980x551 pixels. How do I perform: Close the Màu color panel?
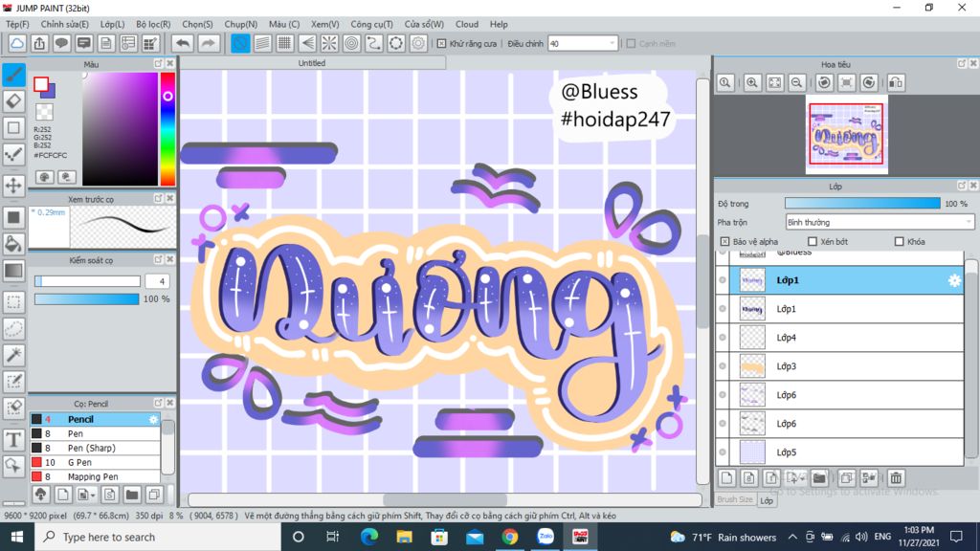point(170,64)
